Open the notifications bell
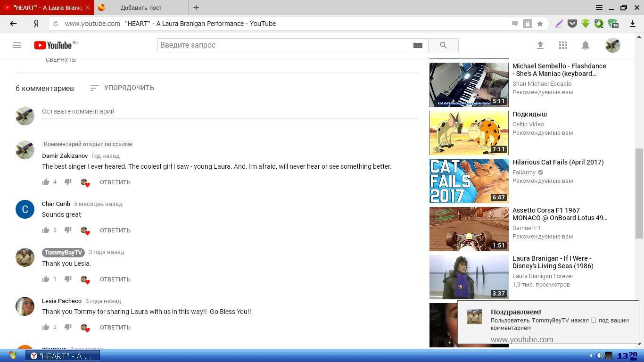This screenshot has width=644, height=362. 586,45
